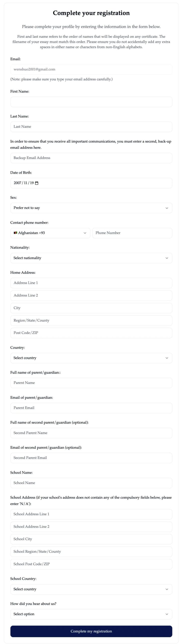Focus the Parent Email field
Screen dimensions: 183x644
click(x=91, y=408)
